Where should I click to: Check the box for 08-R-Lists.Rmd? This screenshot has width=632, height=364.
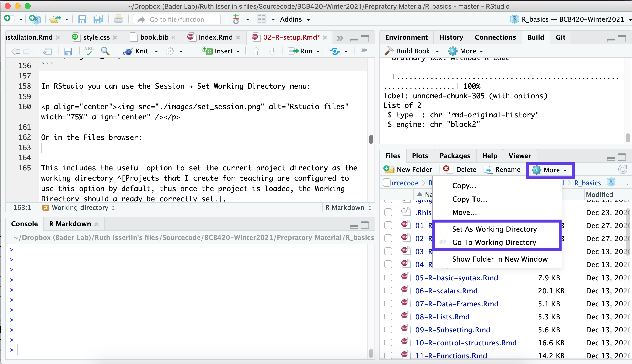coord(388,317)
